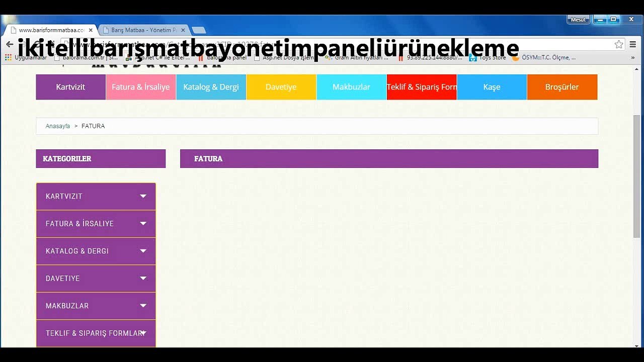The height and width of the screenshot is (362, 644).
Task: Click the Mesut profile button
Action: point(578,20)
